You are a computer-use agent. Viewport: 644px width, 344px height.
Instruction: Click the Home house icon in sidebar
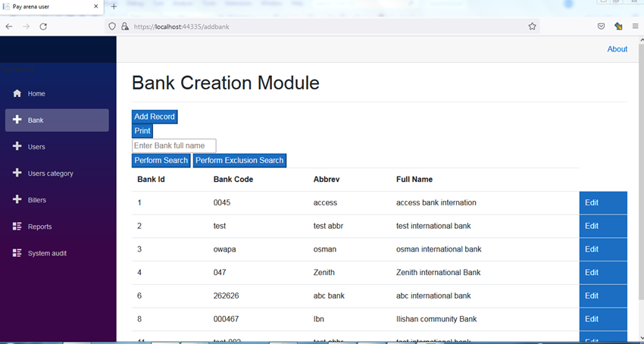17,93
